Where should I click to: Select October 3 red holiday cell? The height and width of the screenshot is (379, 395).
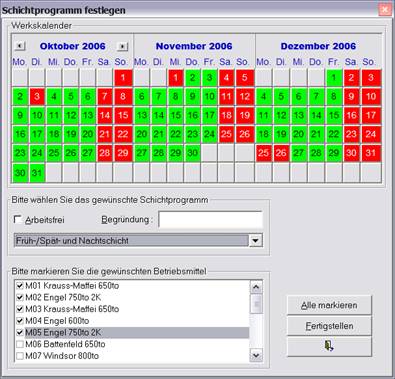click(x=37, y=97)
